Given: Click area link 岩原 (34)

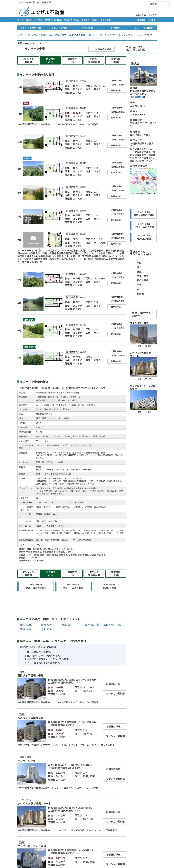Looking at the screenshot, I should 67,625.
